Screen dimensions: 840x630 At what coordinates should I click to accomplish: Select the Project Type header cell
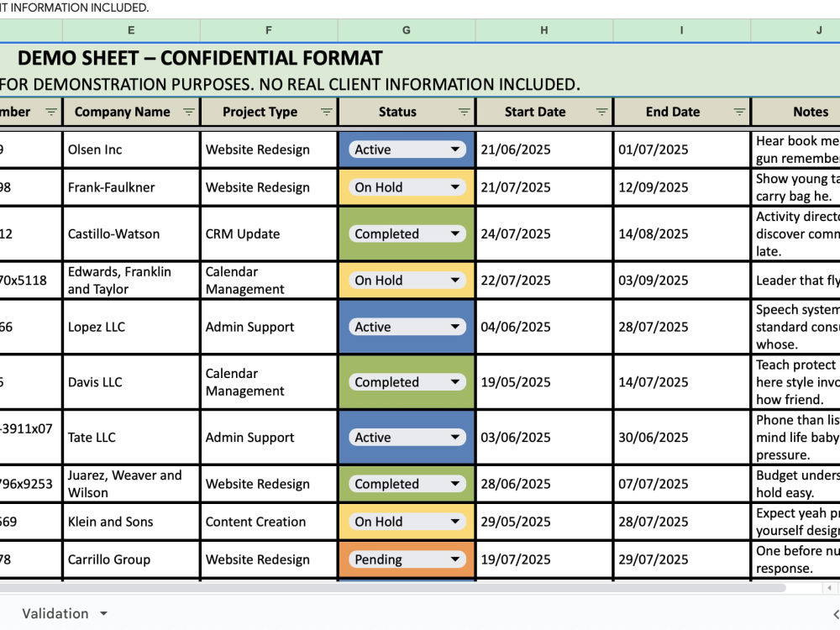point(269,112)
